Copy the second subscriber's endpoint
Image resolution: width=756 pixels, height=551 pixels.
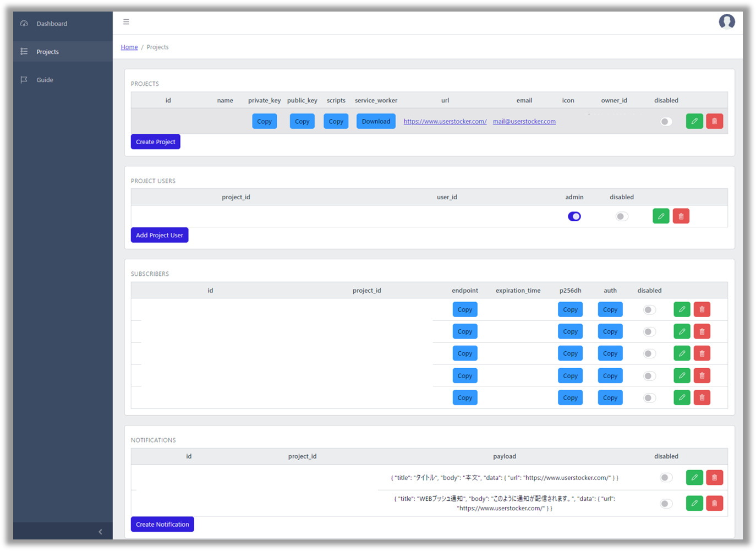pos(465,331)
